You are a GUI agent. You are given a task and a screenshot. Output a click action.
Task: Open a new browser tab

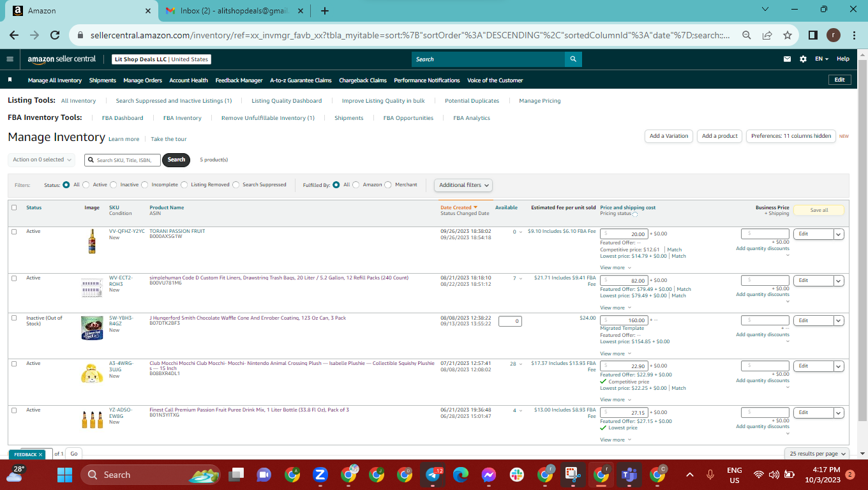click(x=325, y=11)
